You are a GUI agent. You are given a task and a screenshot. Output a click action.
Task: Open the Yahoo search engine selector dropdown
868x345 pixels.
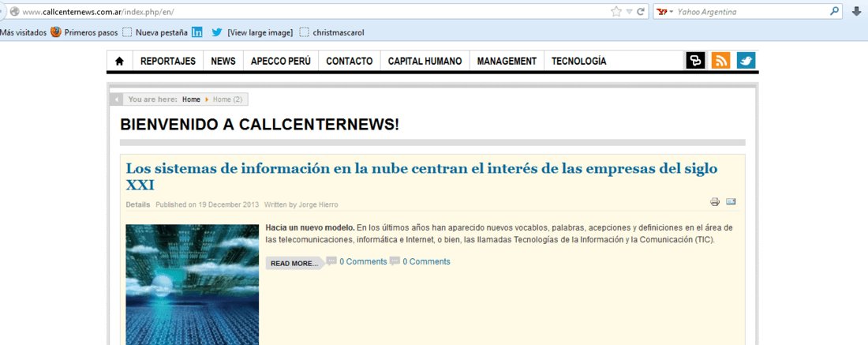(x=665, y=12)
